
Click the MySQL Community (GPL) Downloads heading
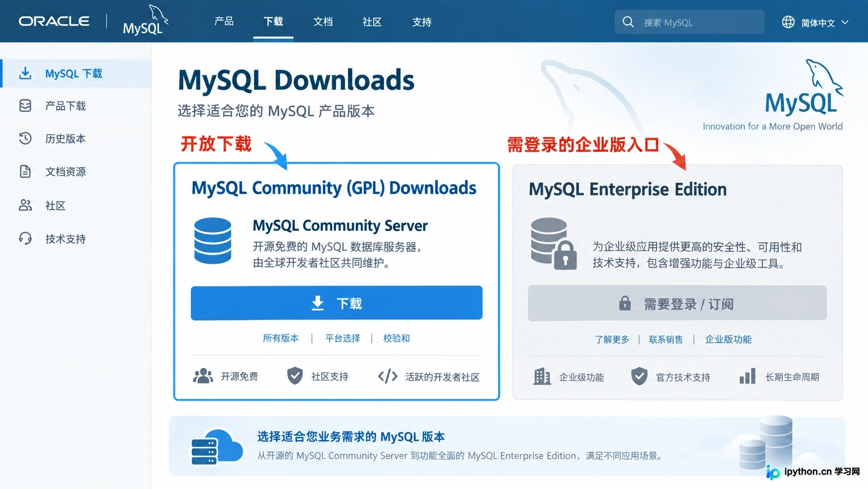334,188
